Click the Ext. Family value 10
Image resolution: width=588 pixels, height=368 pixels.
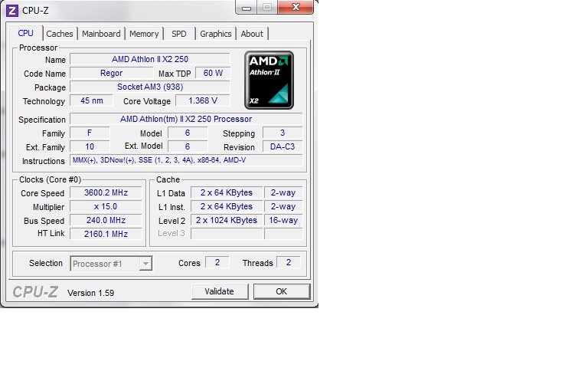[x=90, y=147]
